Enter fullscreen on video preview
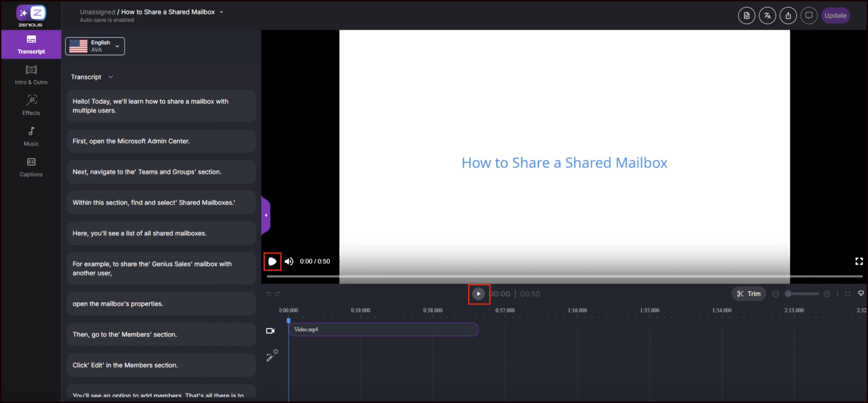868x403 pixels. 859,261
